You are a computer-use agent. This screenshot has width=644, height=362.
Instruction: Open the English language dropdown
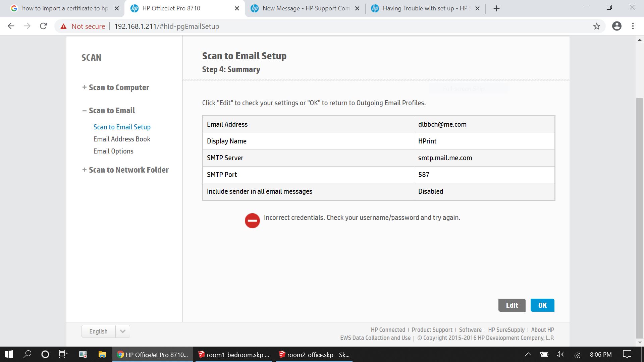pyautogui.click(x=122, y=331)
